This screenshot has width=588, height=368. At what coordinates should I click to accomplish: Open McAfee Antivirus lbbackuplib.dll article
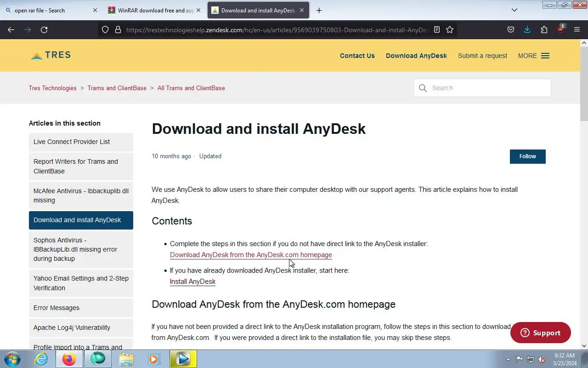81,195
